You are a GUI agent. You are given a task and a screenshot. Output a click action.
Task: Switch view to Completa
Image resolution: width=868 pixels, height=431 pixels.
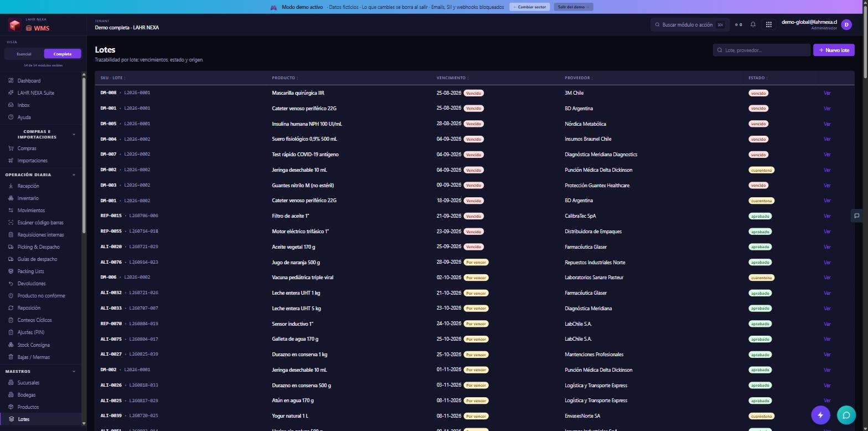pos(63,54)
